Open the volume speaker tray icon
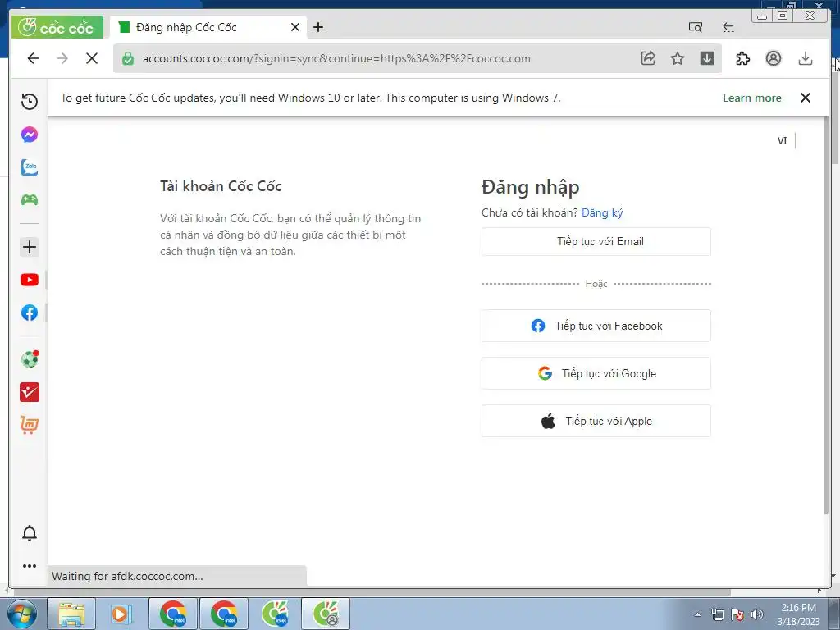This screenshot has width=840, height=630. [x=756, y=614]
